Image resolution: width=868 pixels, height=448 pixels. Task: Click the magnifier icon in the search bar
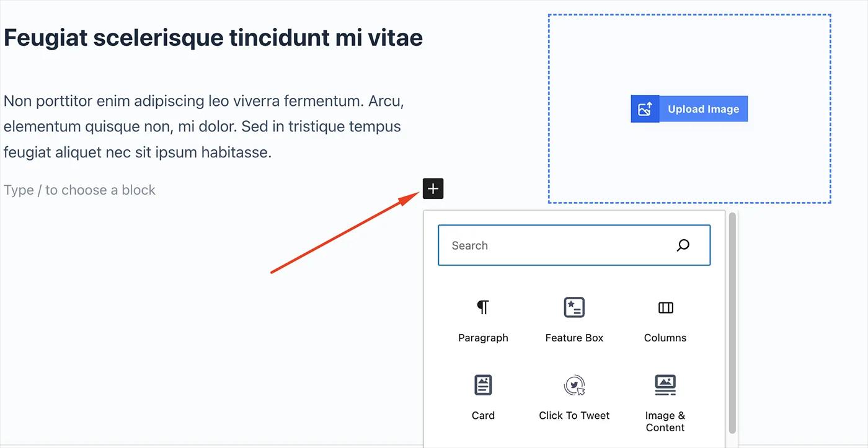683,245
